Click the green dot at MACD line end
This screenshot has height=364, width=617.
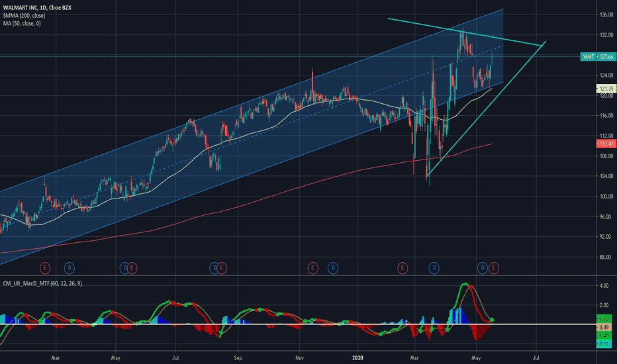(x=492, y=320)
